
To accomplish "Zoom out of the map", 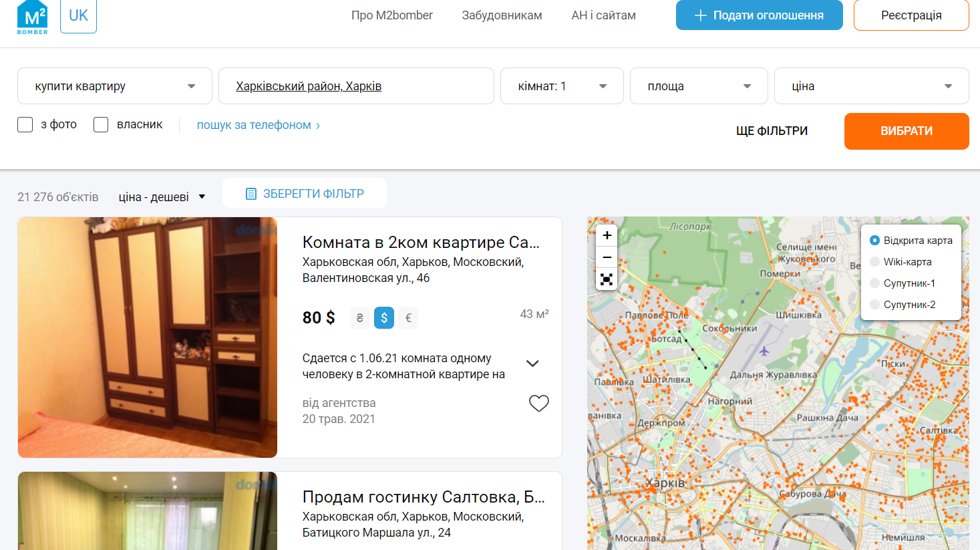I will point(607,257).
